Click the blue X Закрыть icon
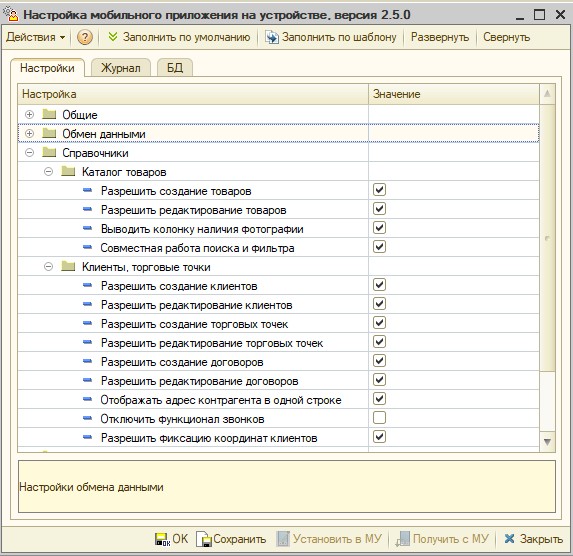 click(x=509, y=538)
